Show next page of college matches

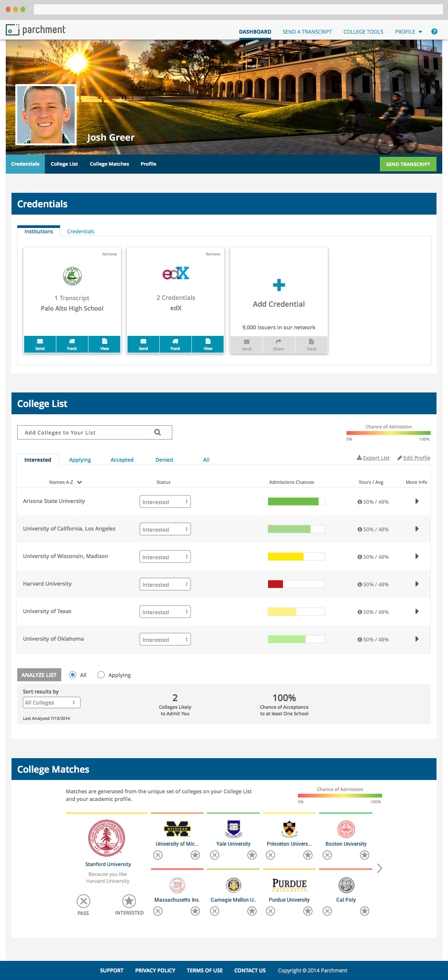(379, 868)
